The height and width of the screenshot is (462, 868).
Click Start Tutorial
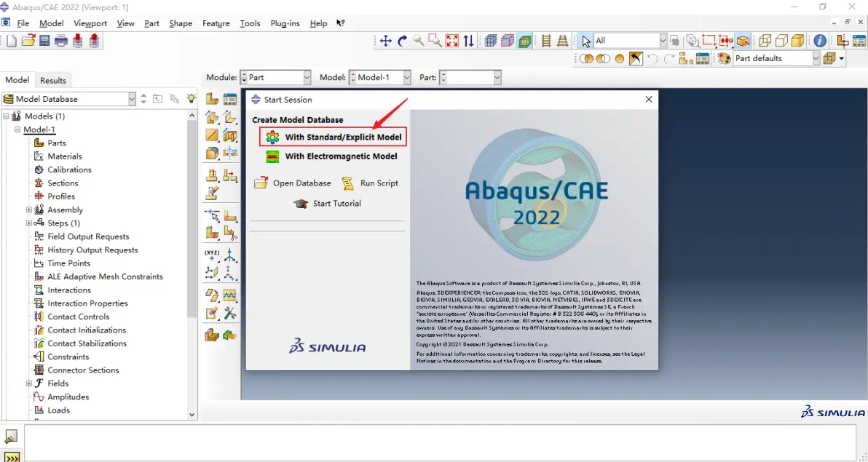(x=327, y=204)
